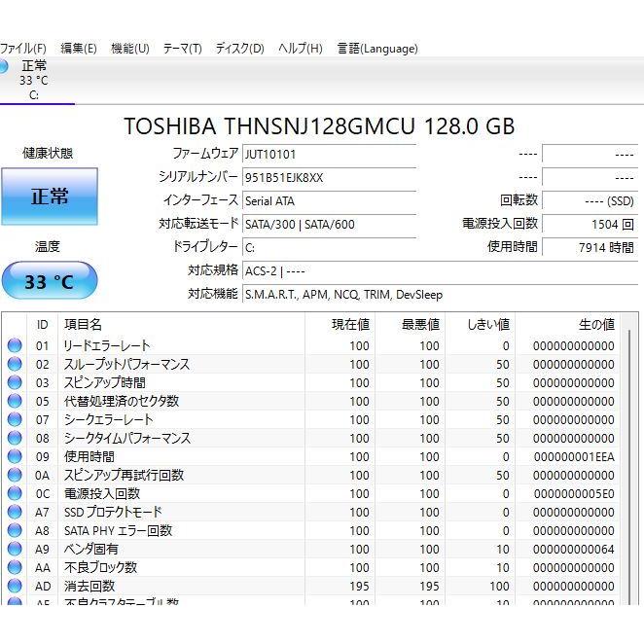Click the power-on hours field 7914 時間
The width and height of the screenshot is (644, 644).
click(590, 248)
